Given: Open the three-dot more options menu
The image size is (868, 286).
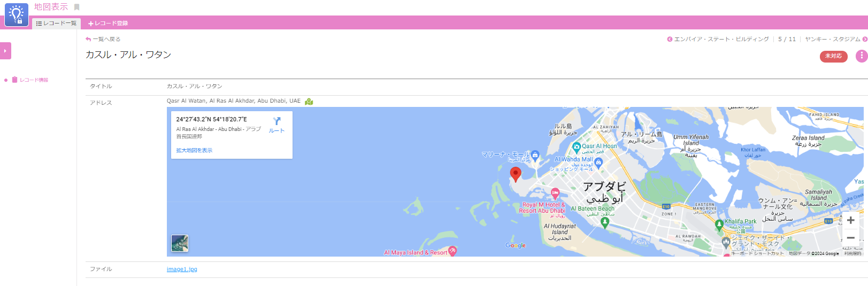Looking at the screenshot, I should [x=861, y=56].
